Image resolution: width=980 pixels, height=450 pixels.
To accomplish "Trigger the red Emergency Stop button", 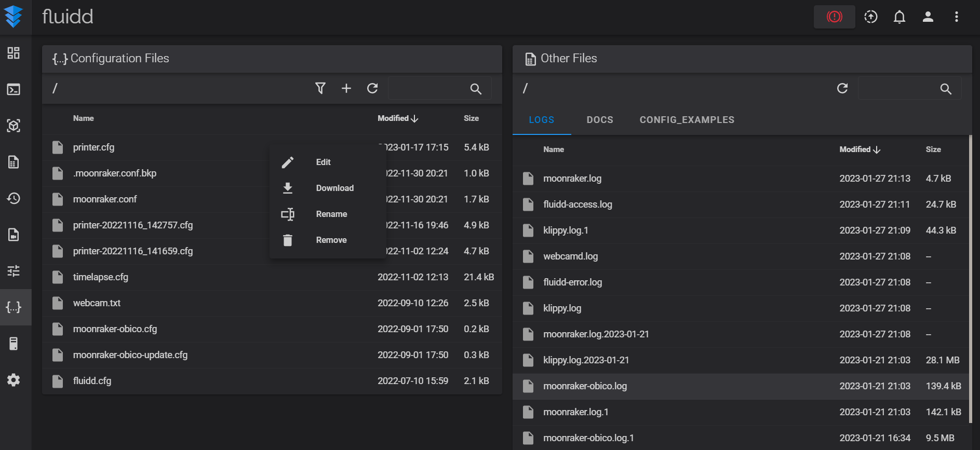I will (x=834, y=17).
